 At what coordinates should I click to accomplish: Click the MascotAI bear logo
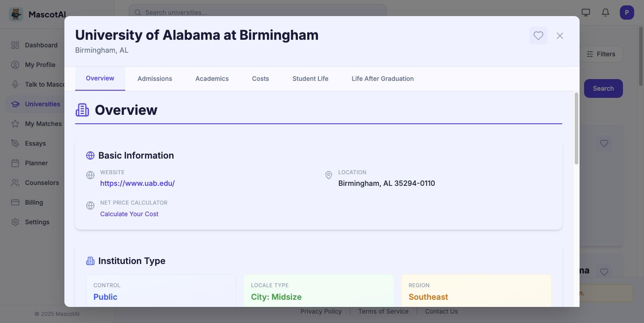[x=16, y=14]
